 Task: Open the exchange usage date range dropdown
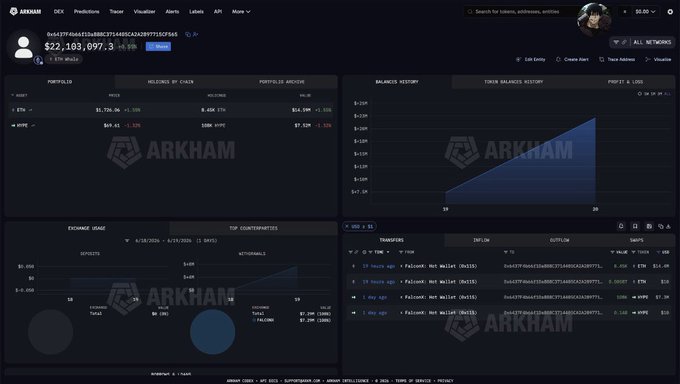point(171,240)
